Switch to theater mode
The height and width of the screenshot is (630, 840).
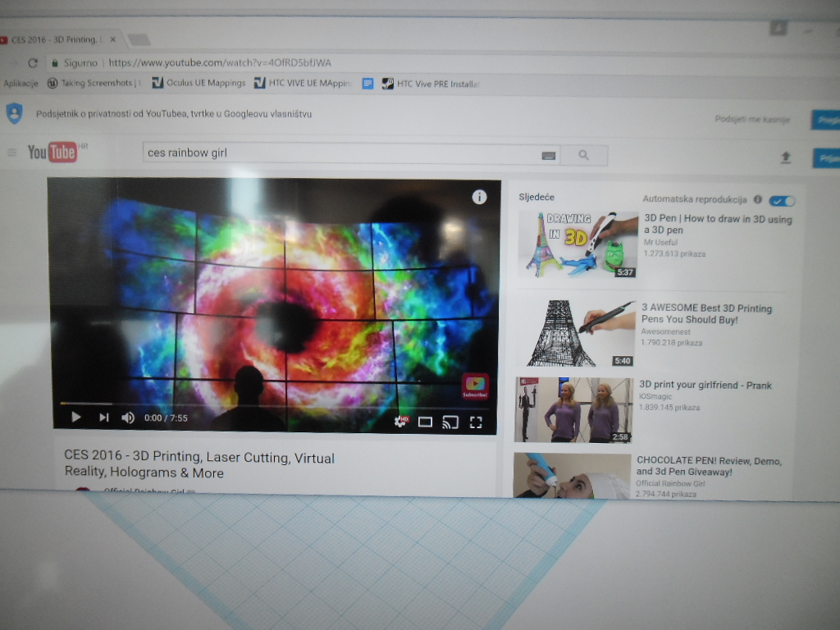426,422
